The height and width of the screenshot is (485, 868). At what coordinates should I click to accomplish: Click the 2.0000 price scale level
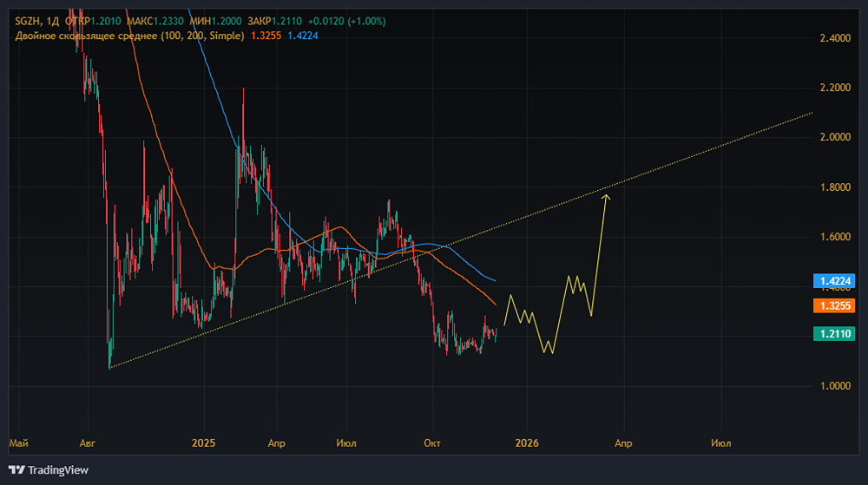click(x=834, y=137)
